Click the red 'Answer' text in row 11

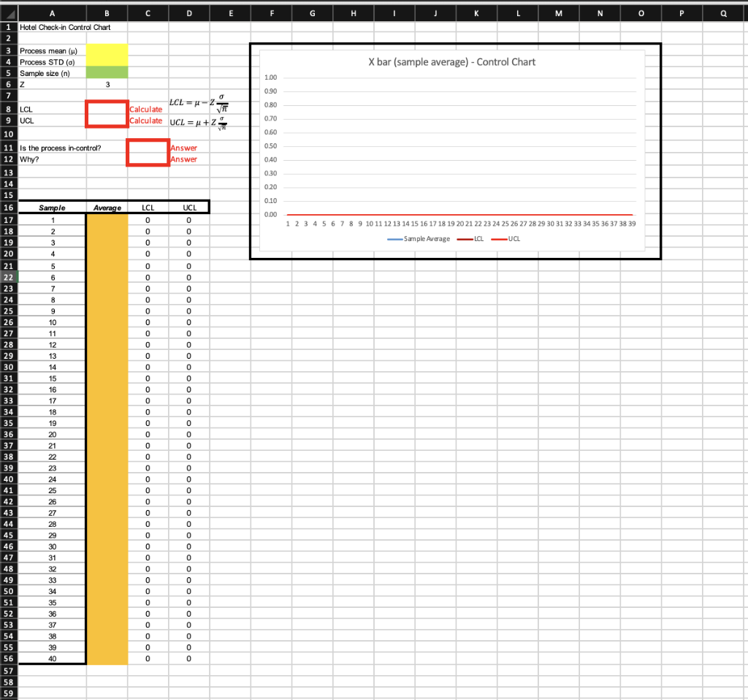(x=183, y=148)
